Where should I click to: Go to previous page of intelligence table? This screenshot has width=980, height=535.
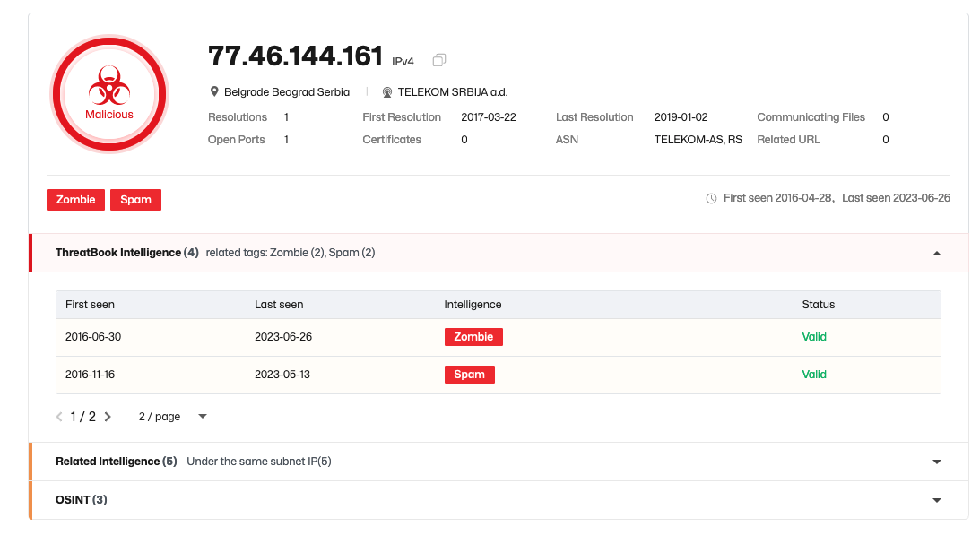(59, 417)
